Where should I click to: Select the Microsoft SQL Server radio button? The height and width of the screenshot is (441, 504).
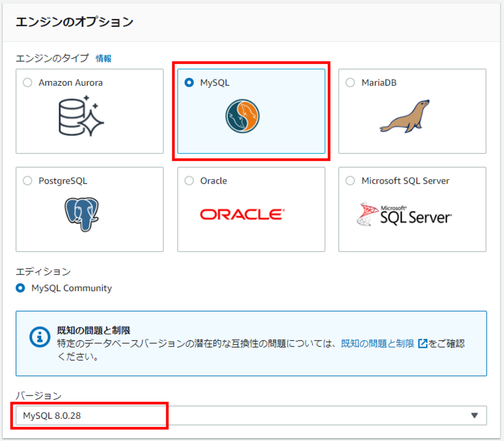tap(350, 181)
